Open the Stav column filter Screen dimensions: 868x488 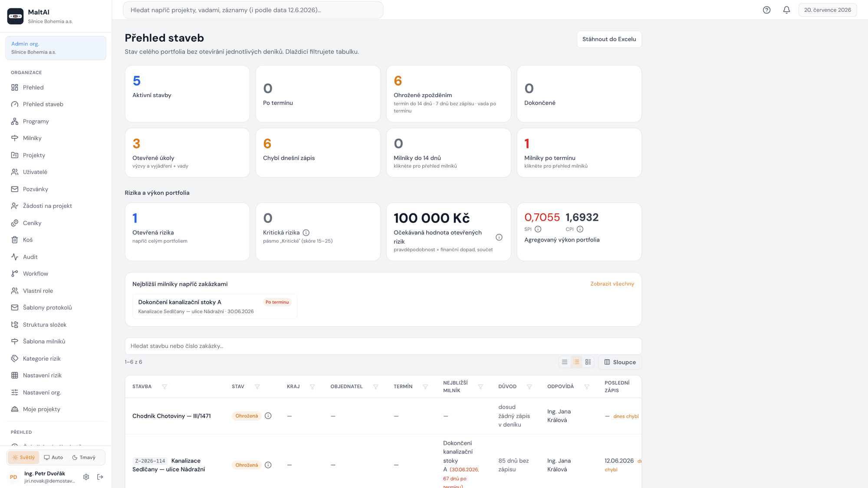click(x=257, y=386)
